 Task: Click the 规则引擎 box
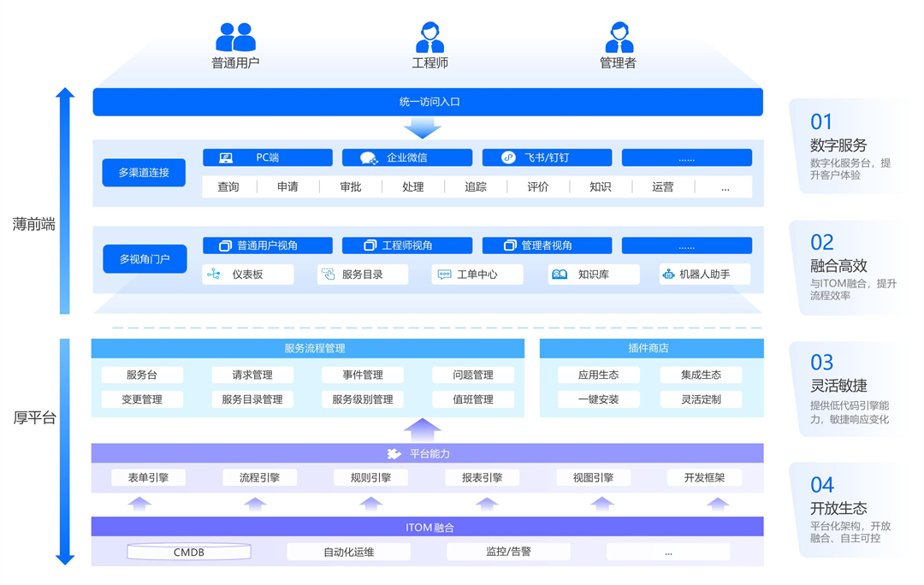(x=370, y=478)
